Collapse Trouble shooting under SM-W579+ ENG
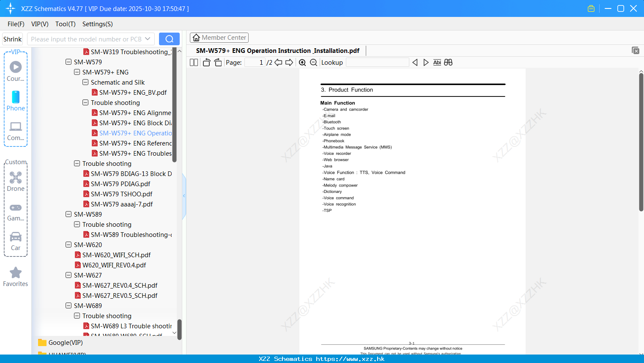 (x=85, y=102)
